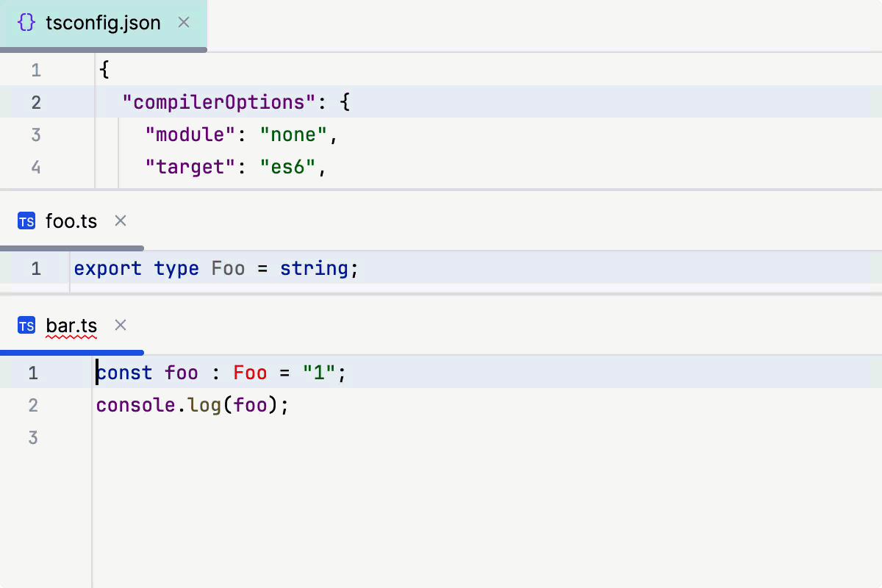Close the tsconfig.json tab
The width and height of the screenshot is (882, 588).
(x=183, y=23)
